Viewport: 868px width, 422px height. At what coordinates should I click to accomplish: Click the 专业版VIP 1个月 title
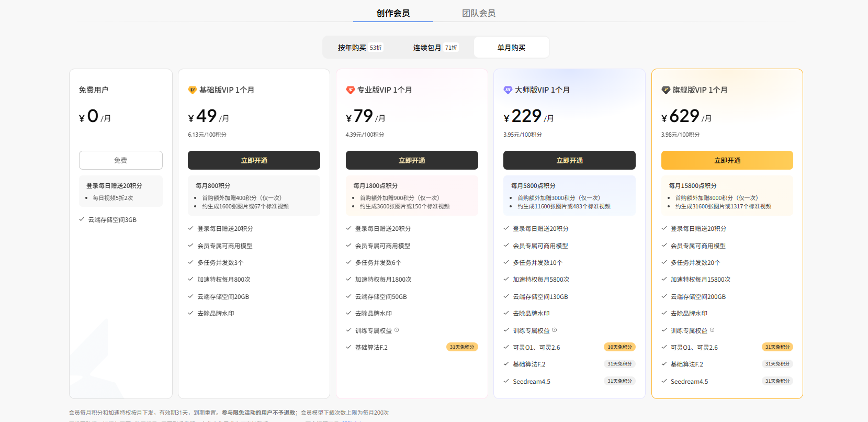coord(385,90)
